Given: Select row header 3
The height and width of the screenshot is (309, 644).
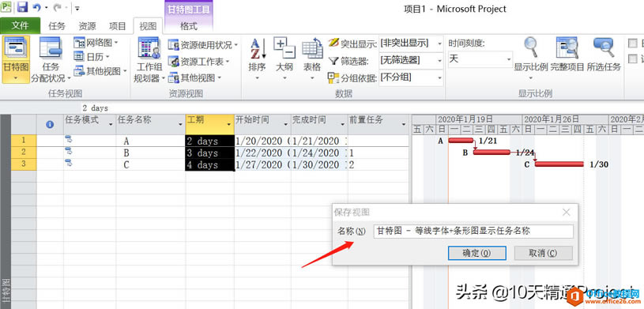Looking at the screenshot, I should (24, 164).
